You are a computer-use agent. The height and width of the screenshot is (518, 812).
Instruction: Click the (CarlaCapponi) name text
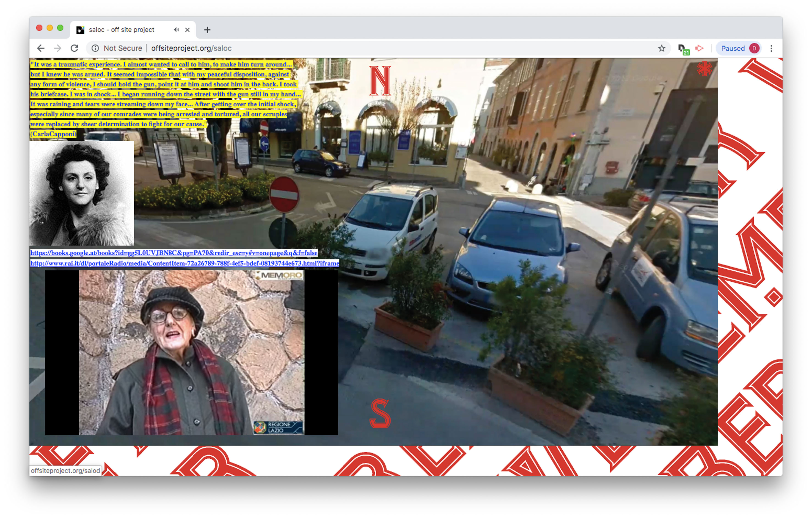pos(53,134)
